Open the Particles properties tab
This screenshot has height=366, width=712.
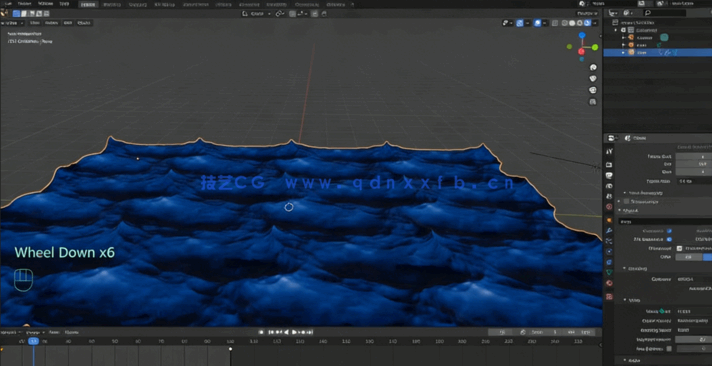609,241
